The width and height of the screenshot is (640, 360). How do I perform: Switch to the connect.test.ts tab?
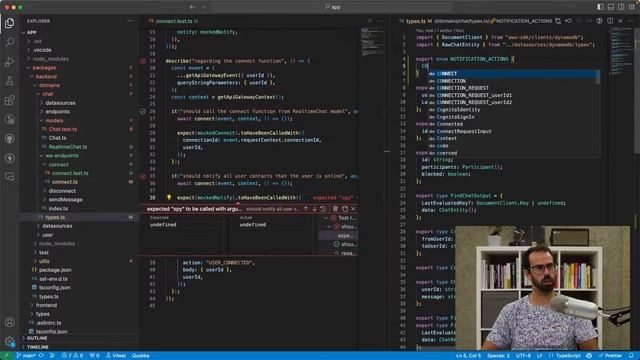[x=173, y=21]
